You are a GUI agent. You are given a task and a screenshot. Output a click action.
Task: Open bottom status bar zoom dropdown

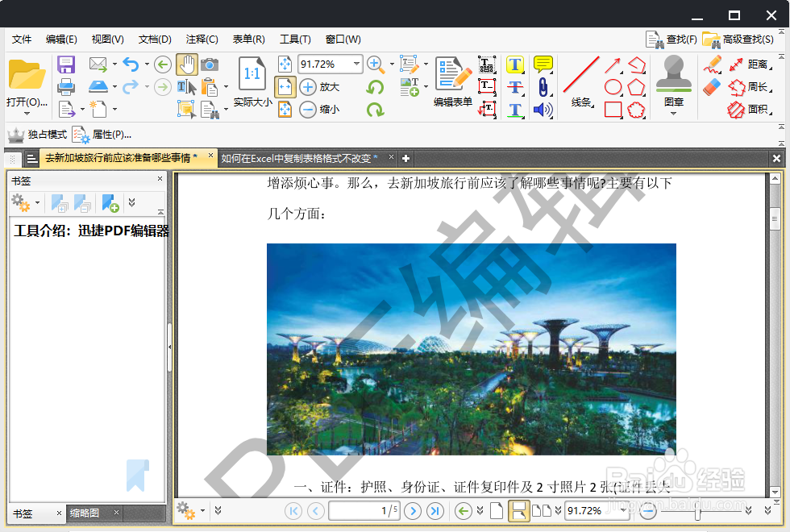pyautogui.click(x=623, y=510)
